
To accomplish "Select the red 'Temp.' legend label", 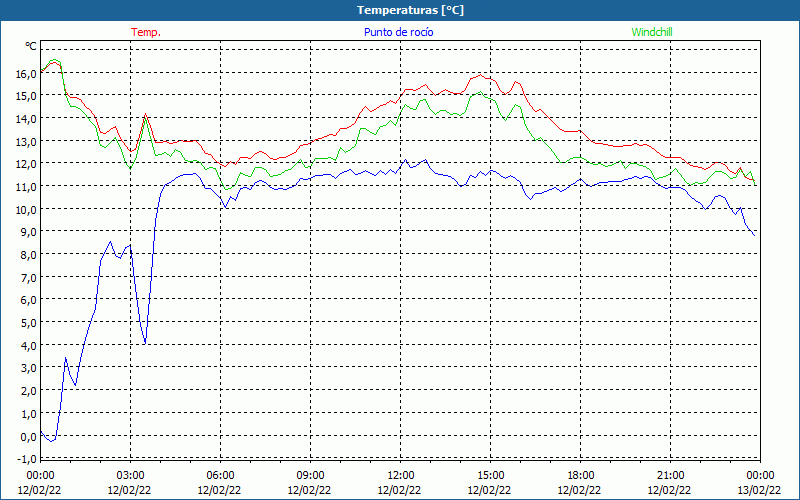I will 146,32.
